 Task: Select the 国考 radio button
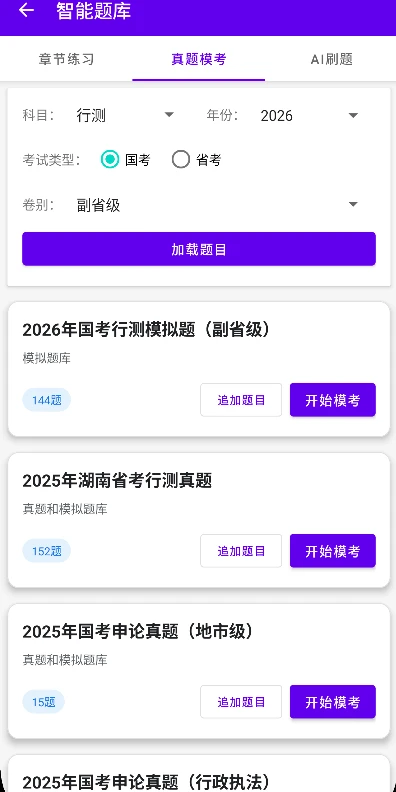click(110, 160)
